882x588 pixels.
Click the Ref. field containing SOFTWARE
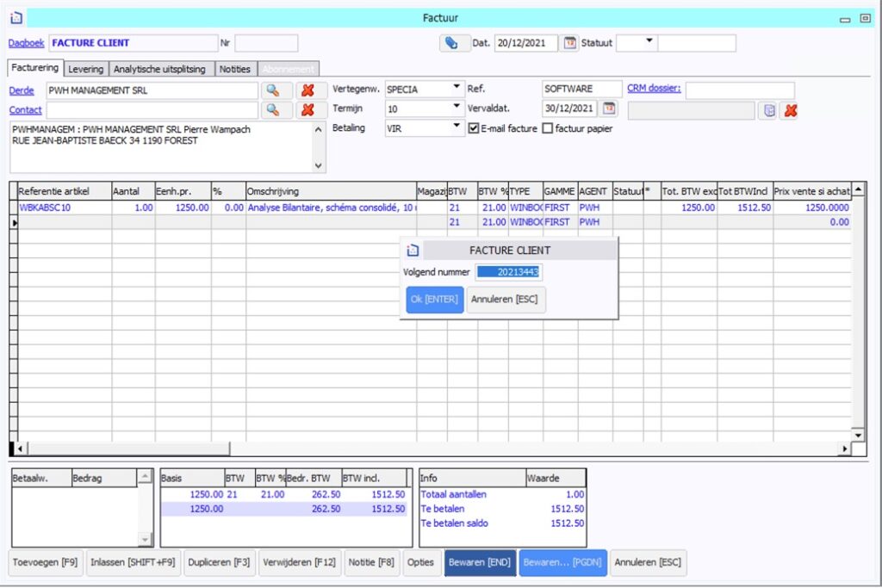tap(581, 89)
